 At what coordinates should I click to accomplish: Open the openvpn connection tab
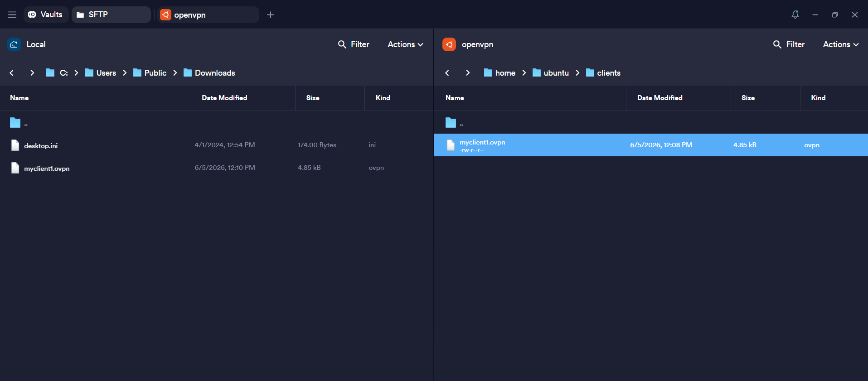(209, 15)
